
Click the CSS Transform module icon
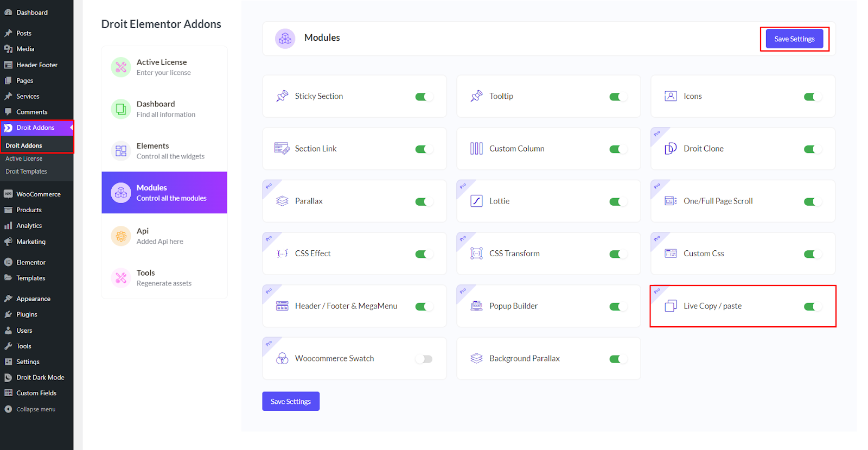click(x=476, y=253)
